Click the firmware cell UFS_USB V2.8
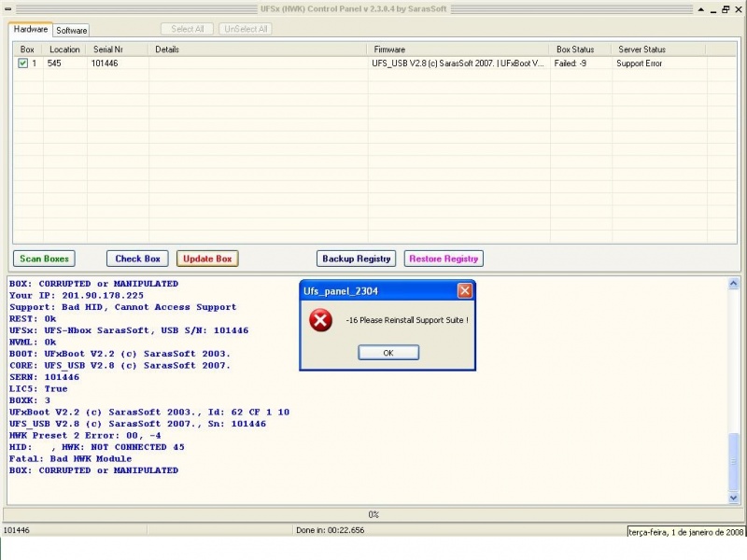 click(x=458, y=63)
